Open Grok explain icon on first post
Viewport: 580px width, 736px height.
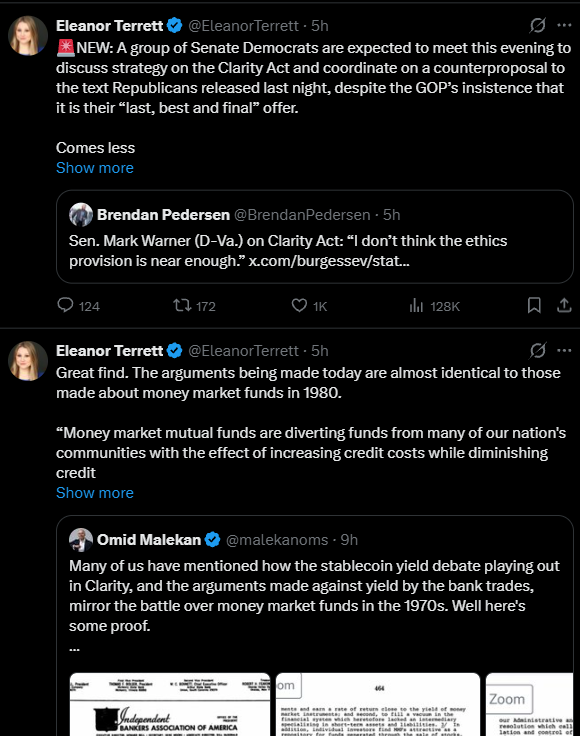[537, 25]
